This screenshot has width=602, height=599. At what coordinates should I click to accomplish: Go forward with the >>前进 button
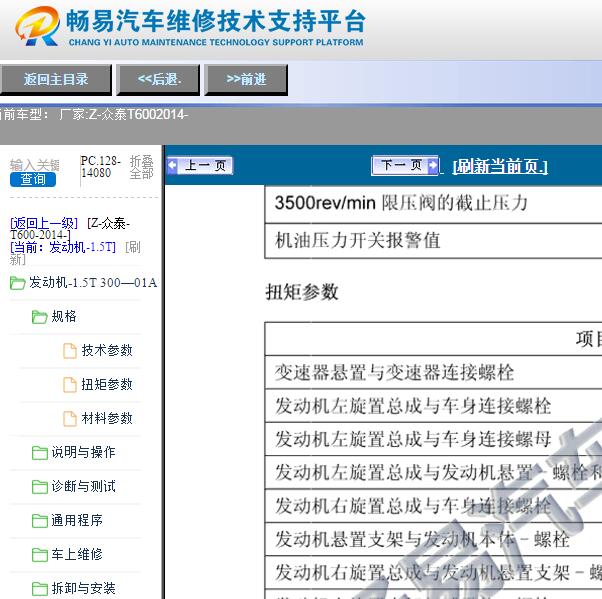(246, 79)
